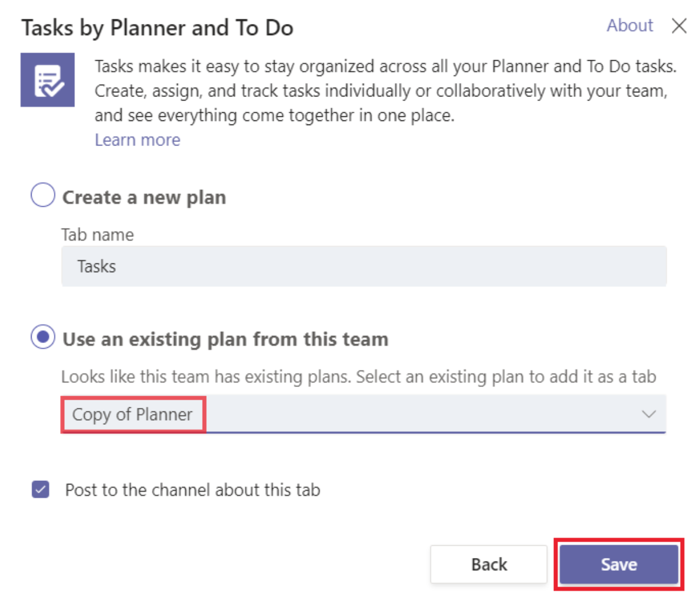This screenshot has width=700, height=603.
Task: Click the Tab name field label
Action: click(98, 235)
